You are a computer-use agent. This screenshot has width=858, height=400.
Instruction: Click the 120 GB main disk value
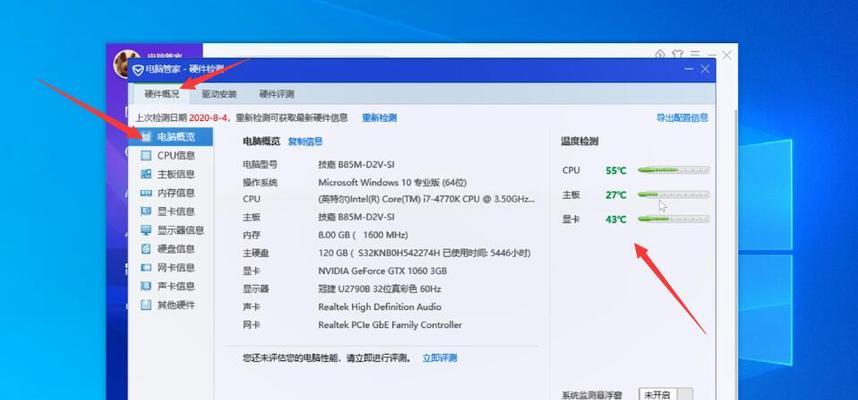(x=424, y=253)
